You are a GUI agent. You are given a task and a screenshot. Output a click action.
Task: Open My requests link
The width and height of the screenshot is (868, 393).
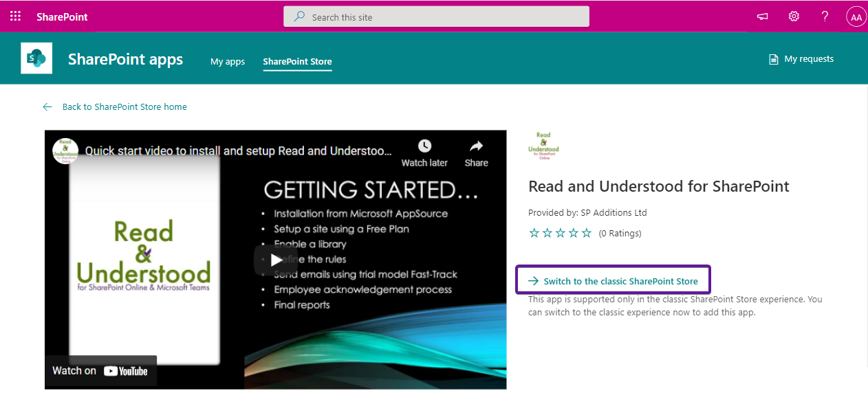[x=809, y=59]
